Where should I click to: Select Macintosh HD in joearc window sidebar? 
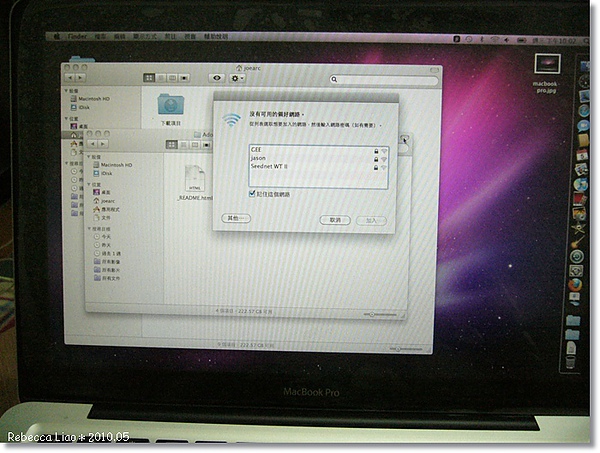click(90, 99)
